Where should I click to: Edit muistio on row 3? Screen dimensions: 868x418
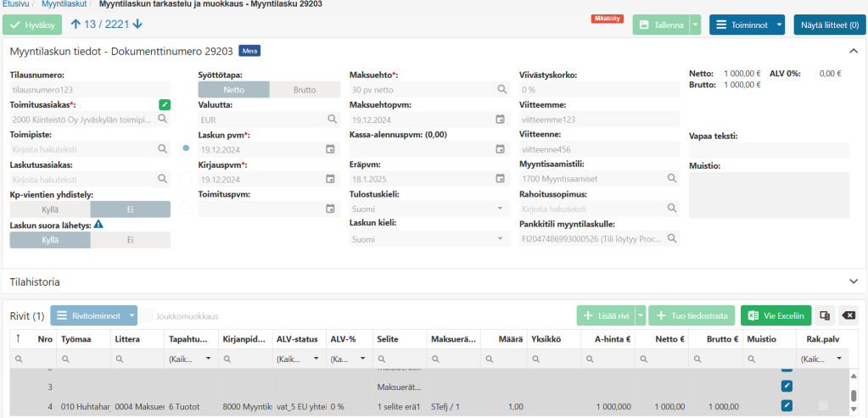point(787,386)
